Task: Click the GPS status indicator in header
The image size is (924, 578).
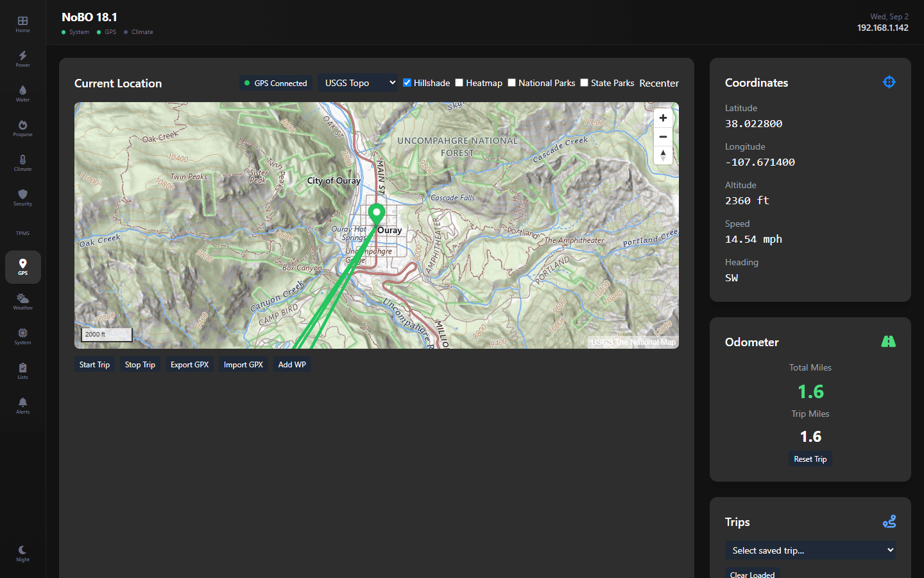Action: tap(107, 32)
